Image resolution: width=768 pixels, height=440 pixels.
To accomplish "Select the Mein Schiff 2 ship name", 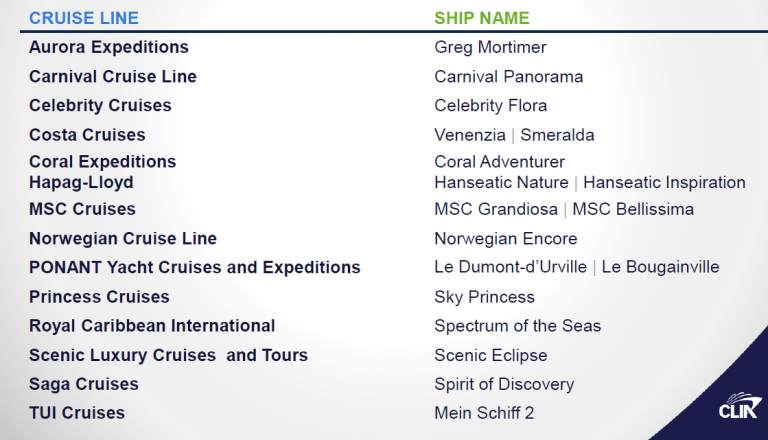I will coord(484,413).
